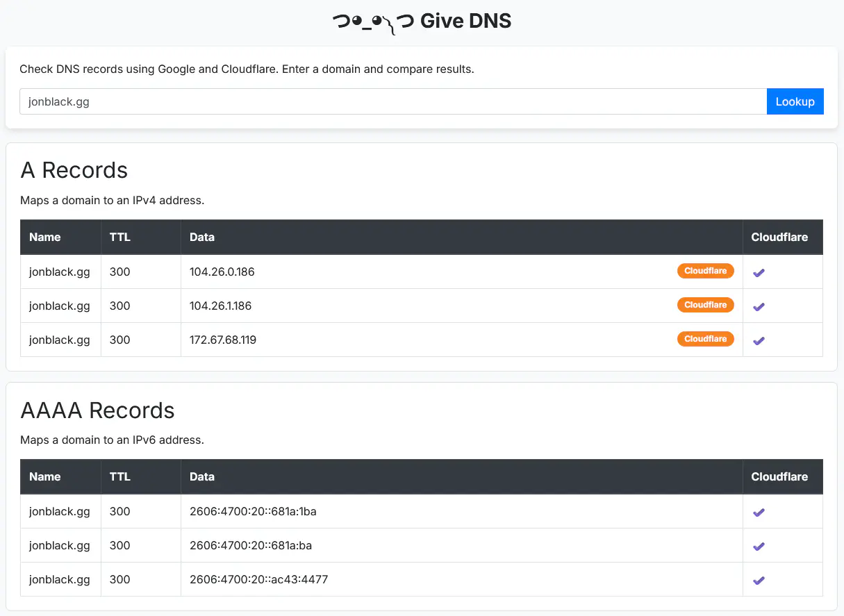Screen dimensions: 844x616
Task: Click the AAAA Records section heading
Action: point(97,410)
